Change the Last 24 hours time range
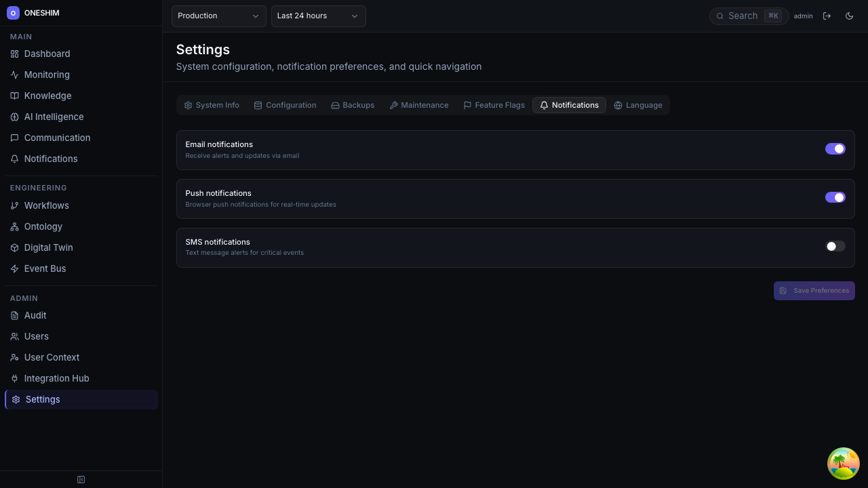This screenshot has width=868, height=488. point(318,16)
